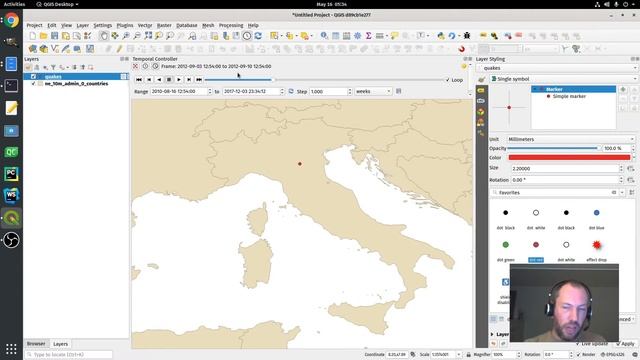Switch to the Layers tab at the bottom
The height and width of the screenshot is (360, 640).
[x=60, y=344]
